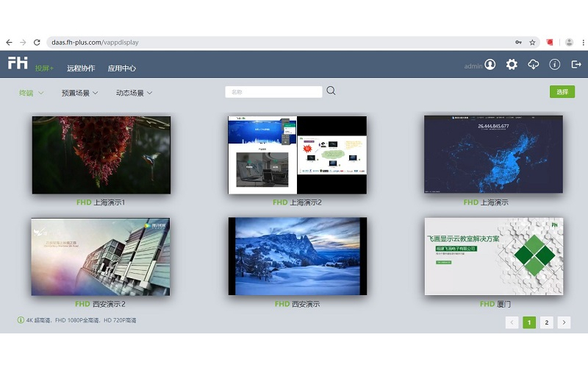Click the search magnifier icon
588x368 pixels.
(x=331, y=91)
